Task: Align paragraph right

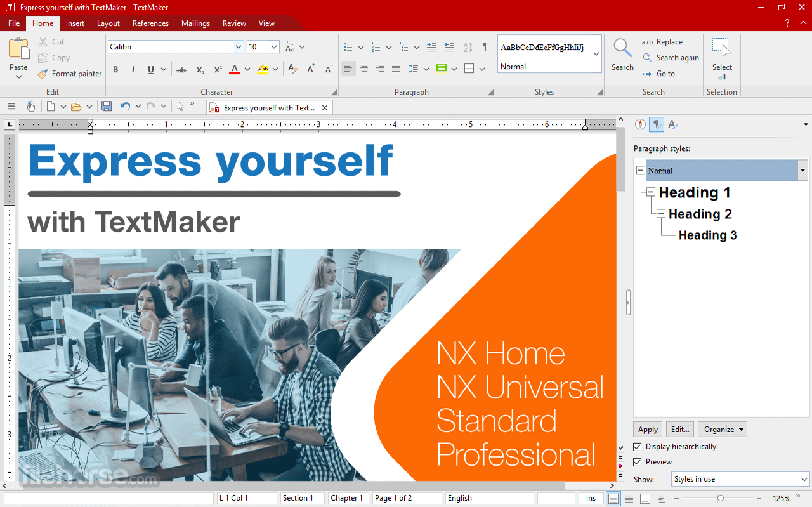Action: point(380,69)
